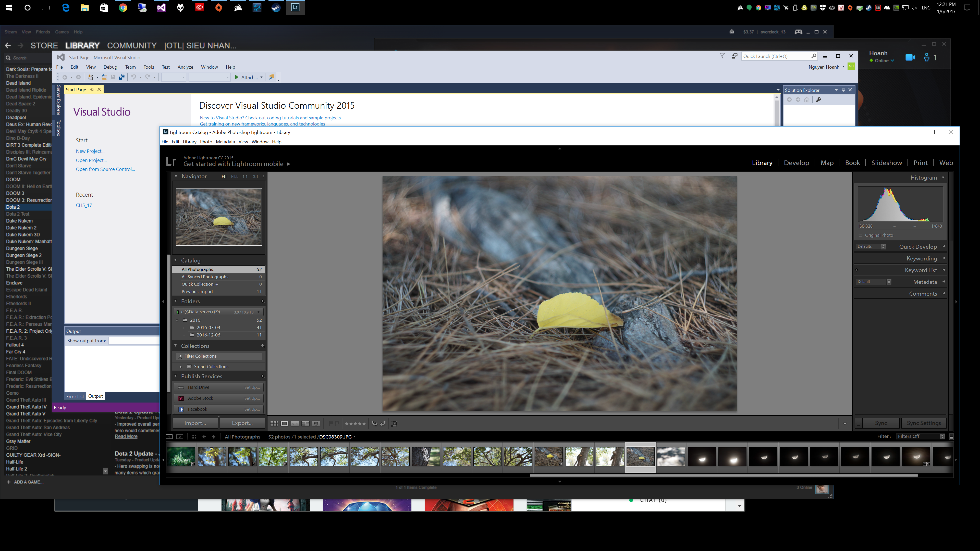Show main window display icon in filmstrip bar

coord(169,437)
